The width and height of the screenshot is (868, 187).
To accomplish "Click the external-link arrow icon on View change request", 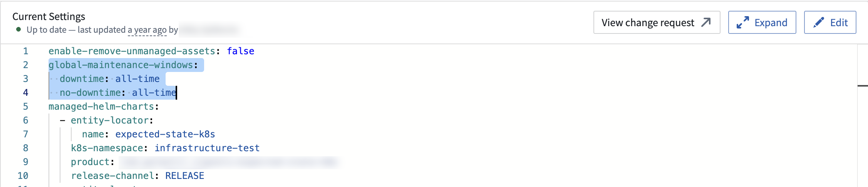I will [706, 22].
